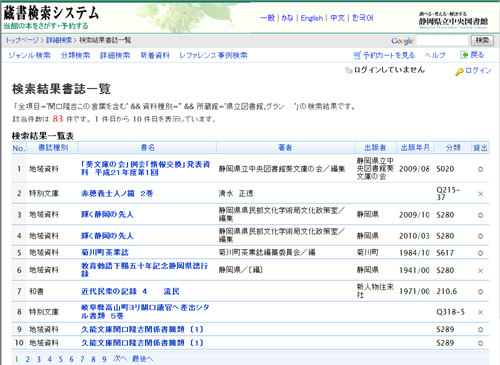This screenshot has height=365, width=500.
Task: Switch language to 中文
Action: [x=337, y=18]
